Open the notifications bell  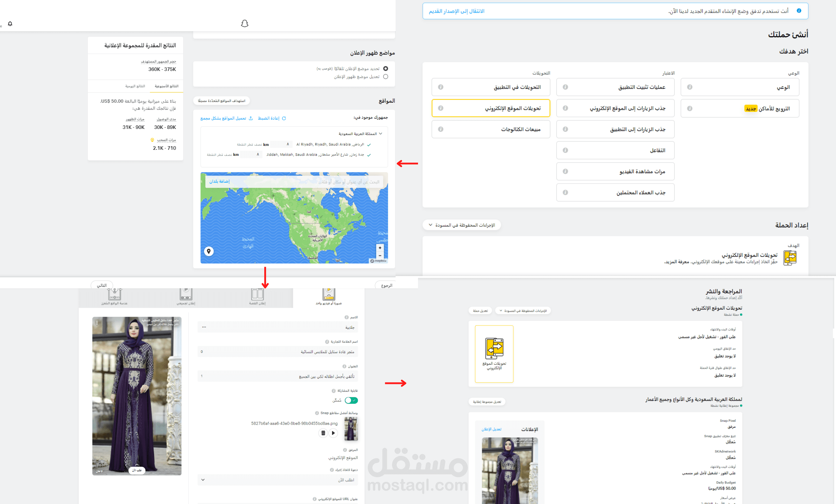click(10, 24)
